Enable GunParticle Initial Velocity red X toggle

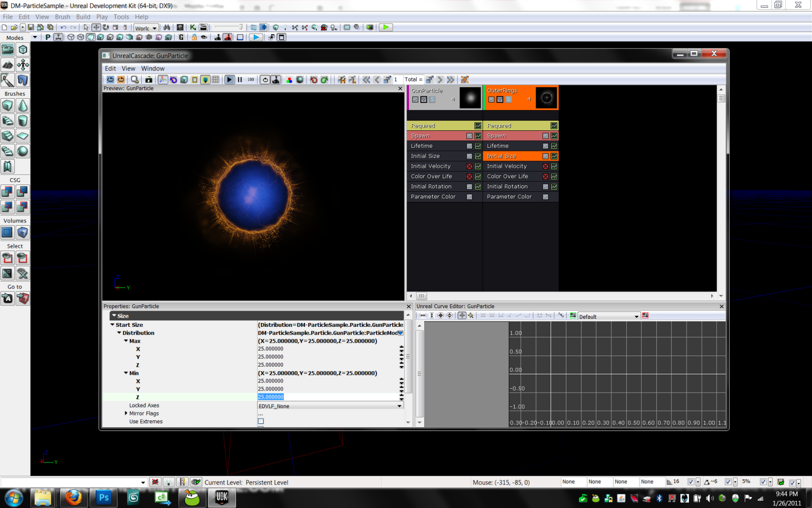pyautogui.click(x=469, y=166)
